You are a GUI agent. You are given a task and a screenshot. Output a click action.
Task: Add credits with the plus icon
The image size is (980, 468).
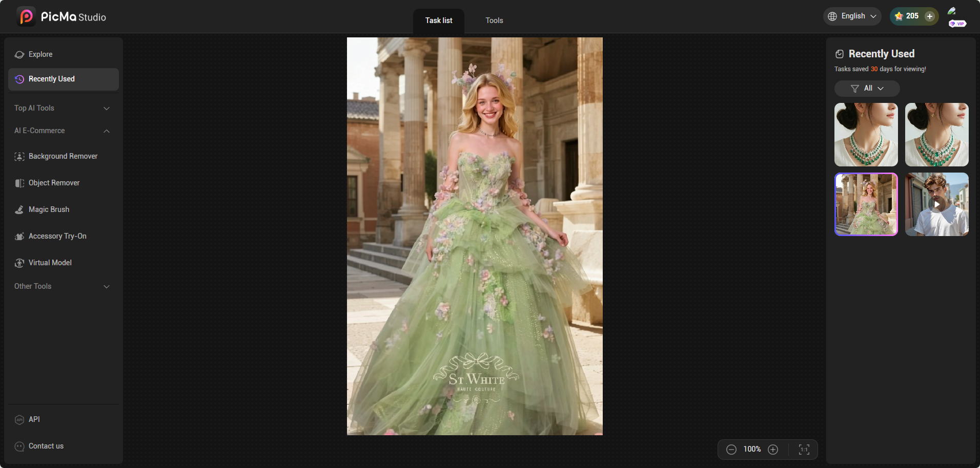[x=929, y=16]
